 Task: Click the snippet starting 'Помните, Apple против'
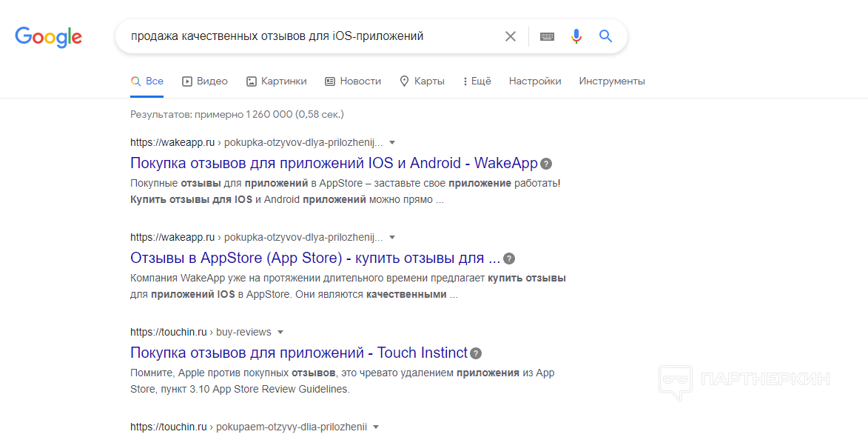342,381
